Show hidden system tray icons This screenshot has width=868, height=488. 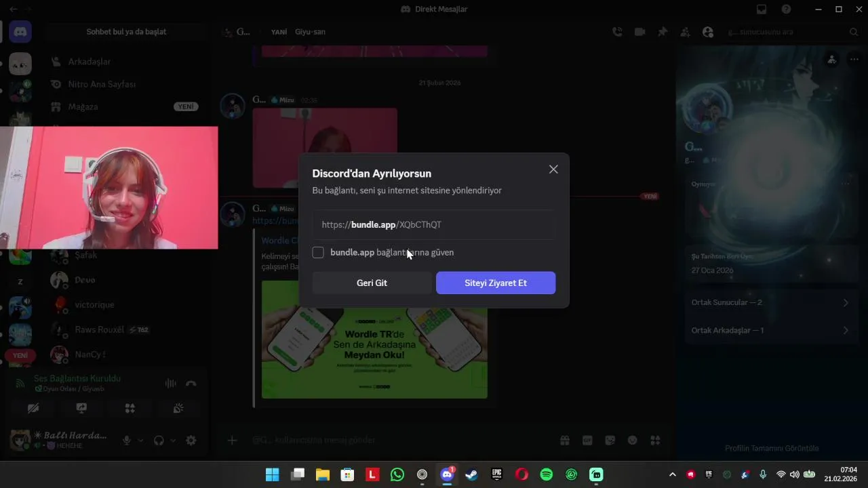point(673,474)
